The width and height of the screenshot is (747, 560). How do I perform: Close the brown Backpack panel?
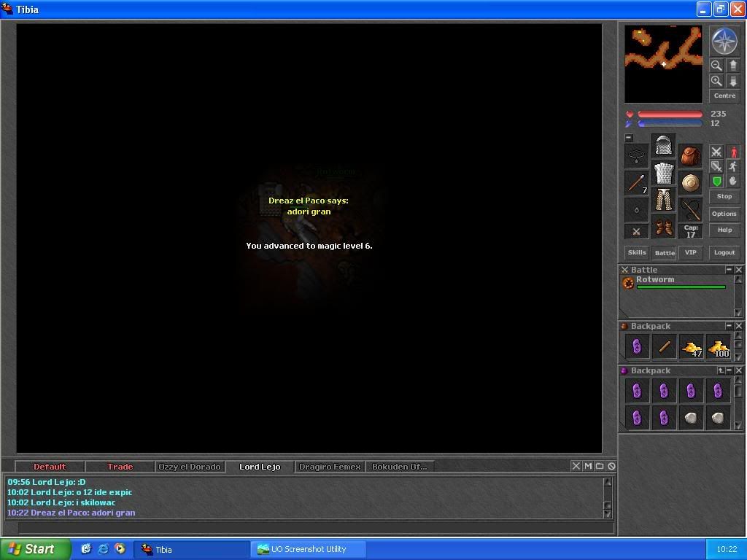(x=738, y=326)
